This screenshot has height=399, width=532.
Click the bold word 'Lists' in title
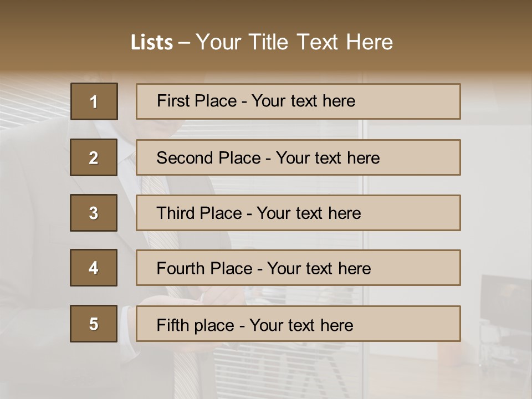(152, 42)
